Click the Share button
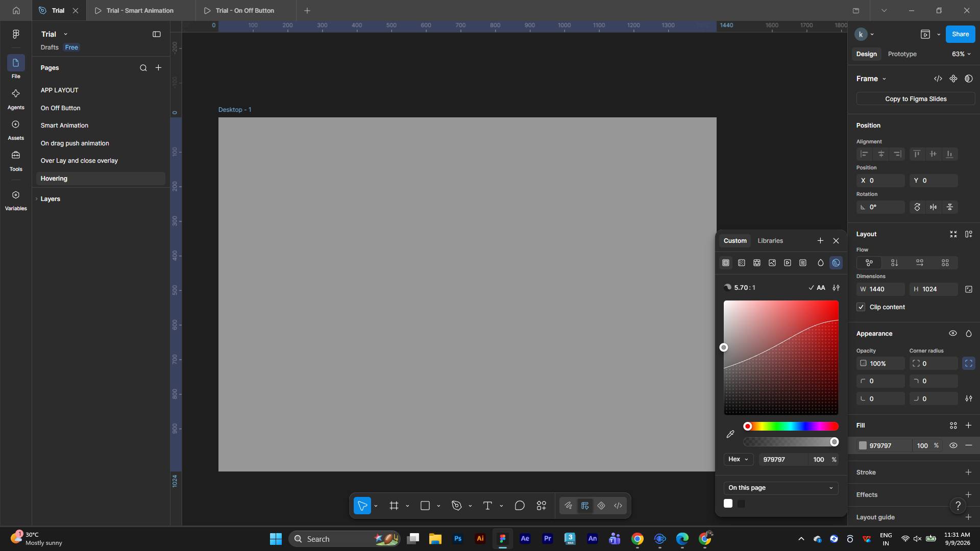The image size is (980, 551). 960,34
